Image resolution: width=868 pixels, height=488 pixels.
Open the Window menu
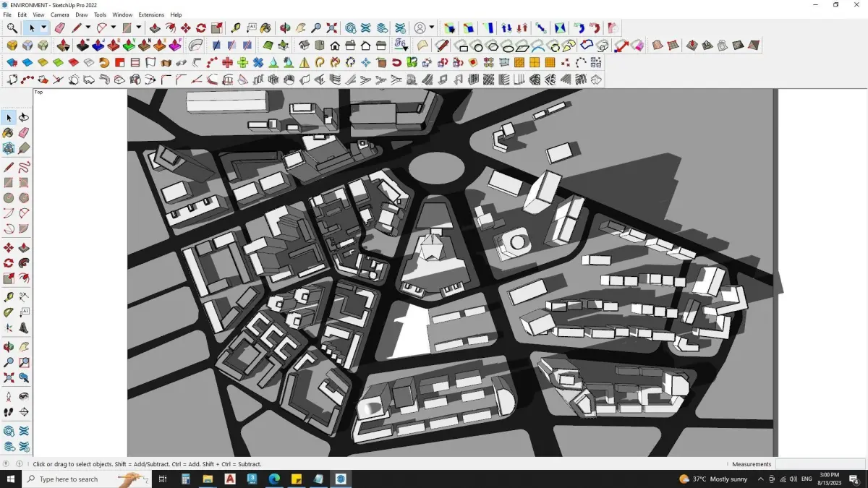[122, 14]
